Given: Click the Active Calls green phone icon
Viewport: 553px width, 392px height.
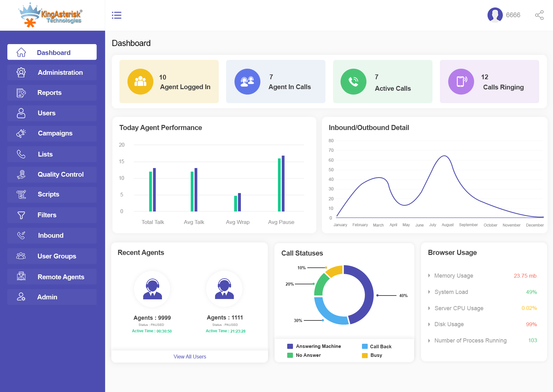Looking at the screenshot, I should point(353,82).
